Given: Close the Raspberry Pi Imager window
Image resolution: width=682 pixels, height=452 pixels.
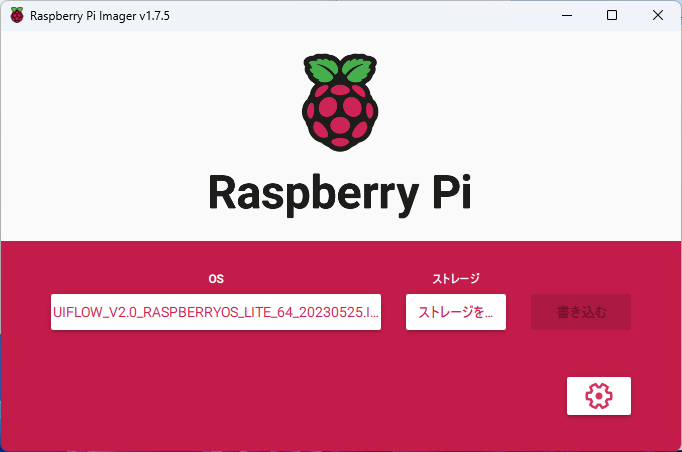Looking at the screenshot, I should pos(658,15).
